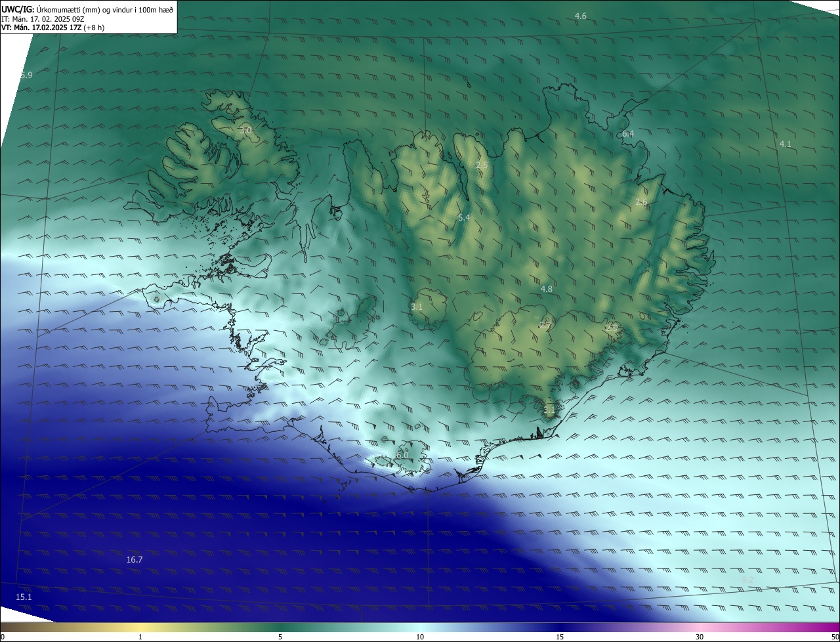The width and height of the screenshot is (840, 642).
Task: Click the title text 'Úrkomumætti (mm) og vindur í 100m hæð'
Action: coord(105,9)
